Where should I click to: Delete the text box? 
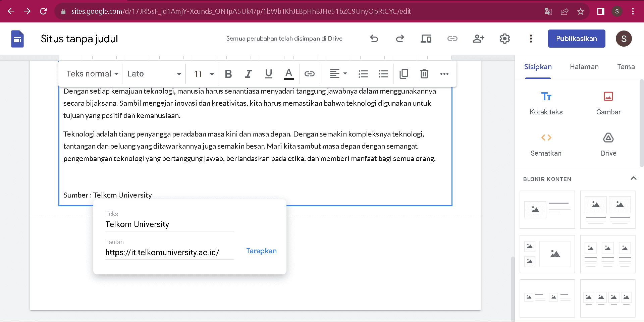pyautogui.click(x=424, y=74)
